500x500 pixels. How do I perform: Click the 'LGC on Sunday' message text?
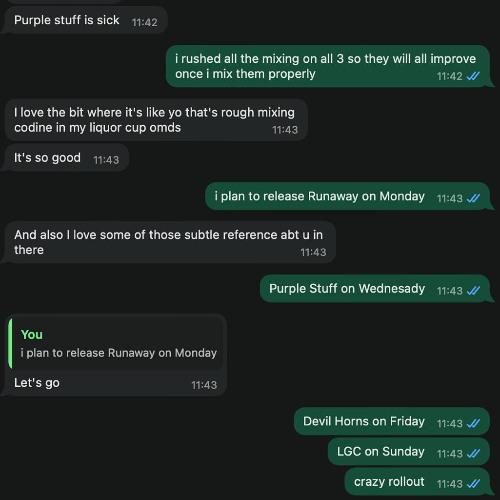pos(381,451)
